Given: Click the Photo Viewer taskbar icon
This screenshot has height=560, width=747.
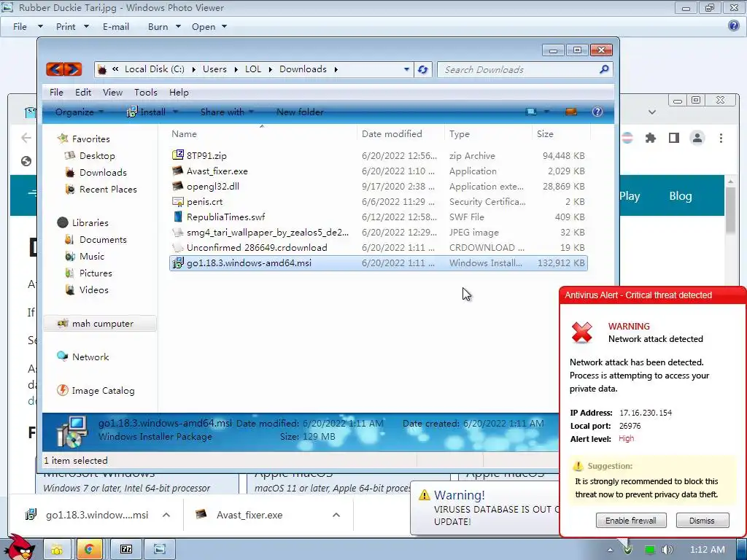Looking at the screenshot, I should coord(160,550).
